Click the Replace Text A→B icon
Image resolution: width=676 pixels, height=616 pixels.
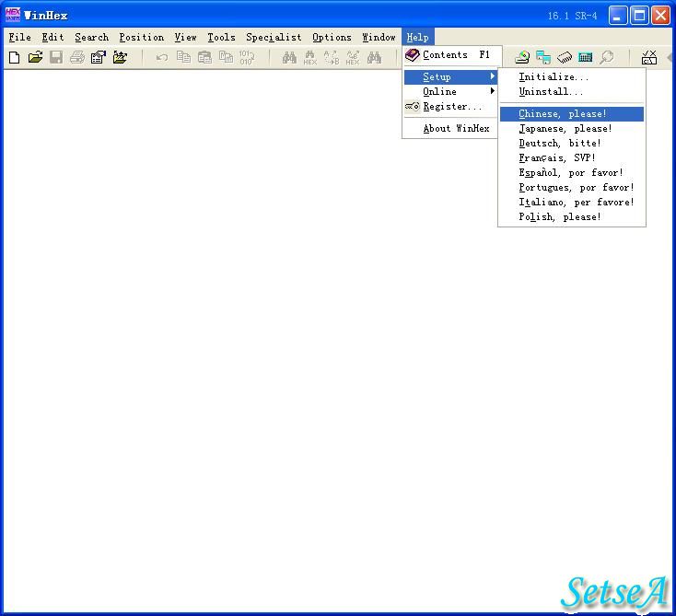pyautogui.click(x=332, y=57)
